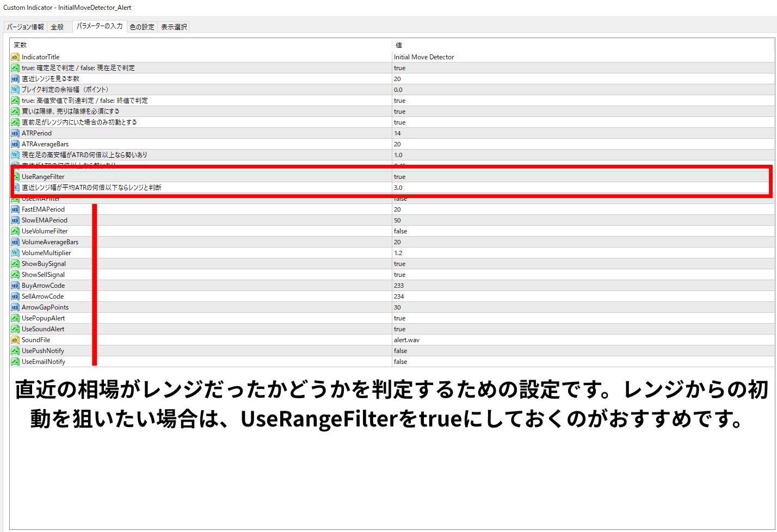Select the SoundFile alert.wav value field
777x532 pixels.
406,340
